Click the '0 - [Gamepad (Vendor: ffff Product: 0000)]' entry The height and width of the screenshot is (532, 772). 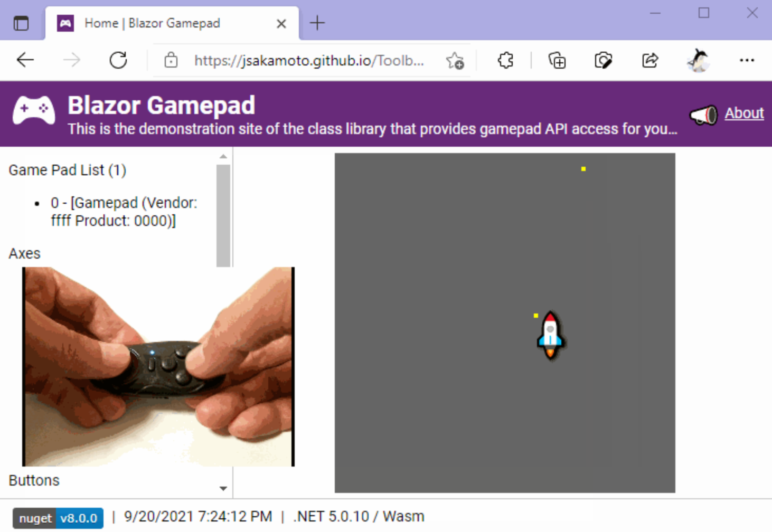pos(124,212)
